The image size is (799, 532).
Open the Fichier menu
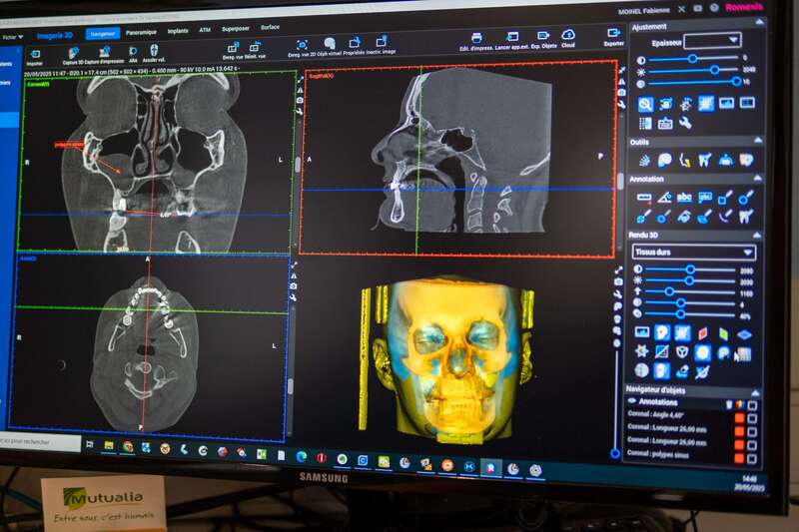pyautogui.click(x=12, y=37)
